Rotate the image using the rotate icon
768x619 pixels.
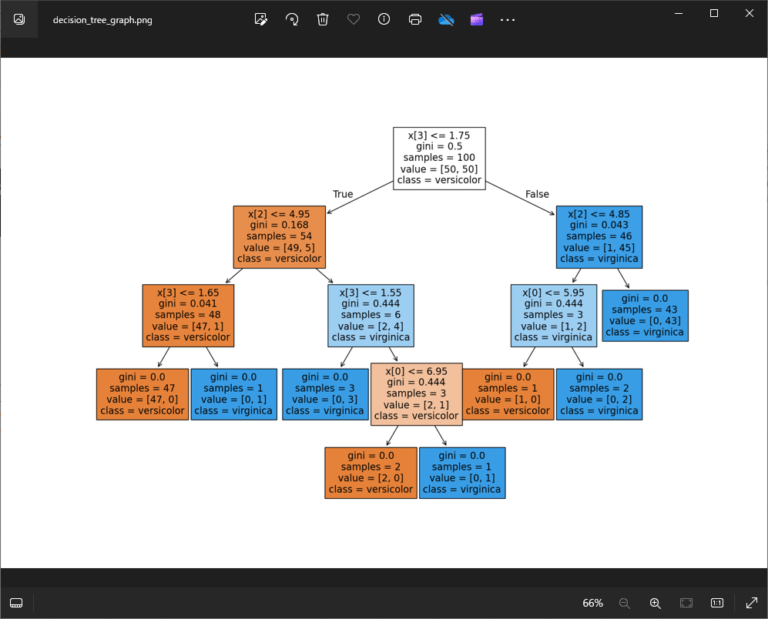click(292, 19)
